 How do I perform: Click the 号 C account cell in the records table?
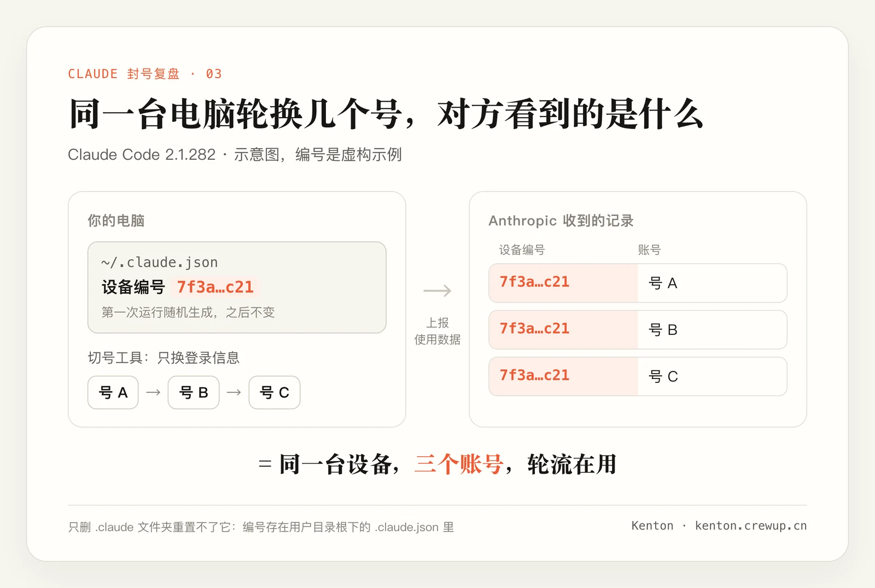pos(712,376)
